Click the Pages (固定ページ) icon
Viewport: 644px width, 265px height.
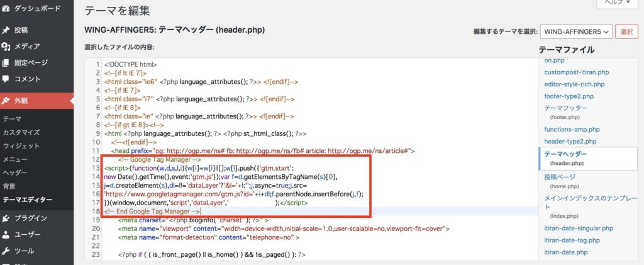(x=6, y=63)
